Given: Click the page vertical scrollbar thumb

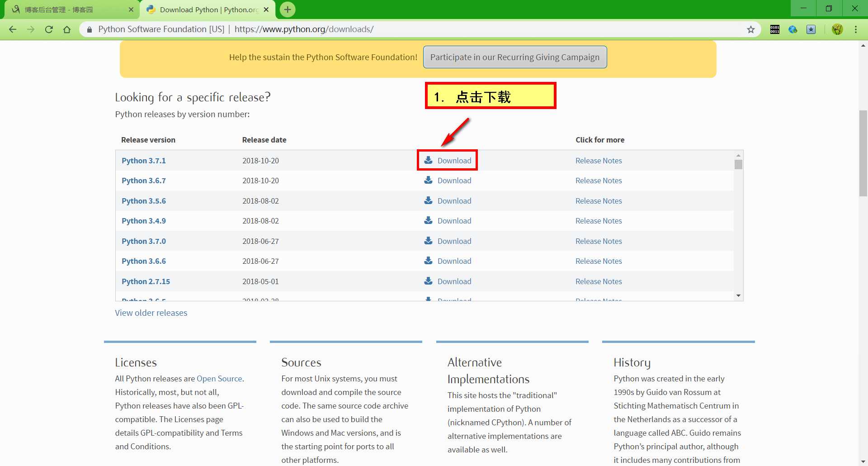Looking at the screenshot, I should coord(863,153).
